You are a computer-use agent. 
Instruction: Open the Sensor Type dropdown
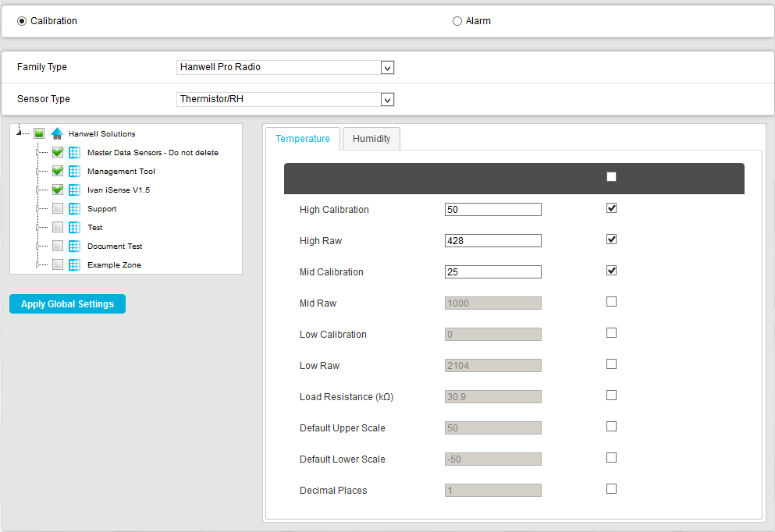point(387,100)
